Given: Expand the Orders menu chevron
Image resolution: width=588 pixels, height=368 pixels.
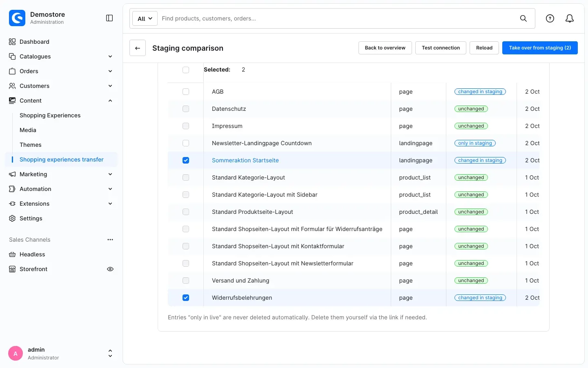Looking at the screenshot, I should pos(110,71).
